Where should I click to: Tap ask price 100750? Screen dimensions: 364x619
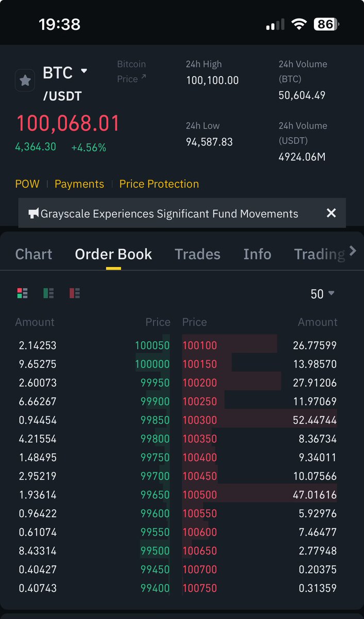point(200,588)
